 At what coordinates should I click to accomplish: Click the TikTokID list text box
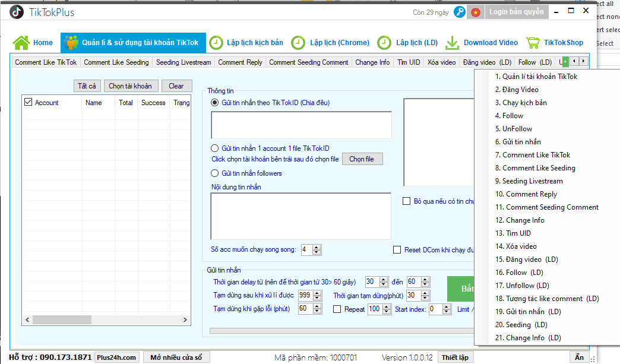301,125
